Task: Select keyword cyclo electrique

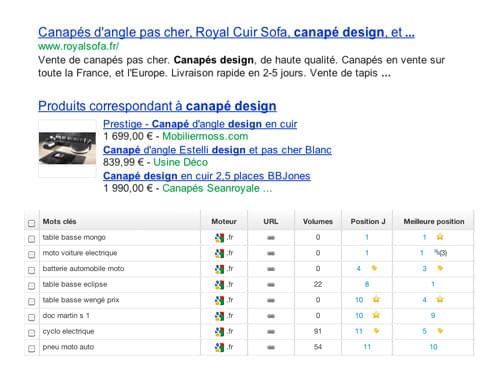Action: [68, 331]
